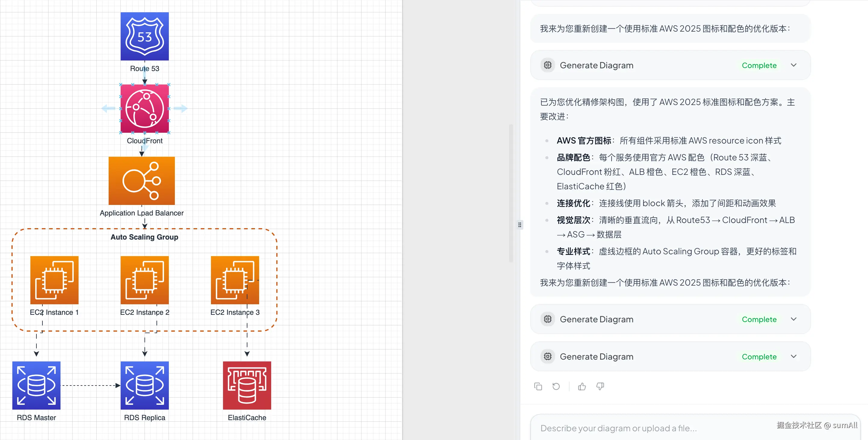Select the Route 53 icon
Image resolution: width=868 pixels, height=440 pixels.
pyautogui.click(x=144, y=36)
